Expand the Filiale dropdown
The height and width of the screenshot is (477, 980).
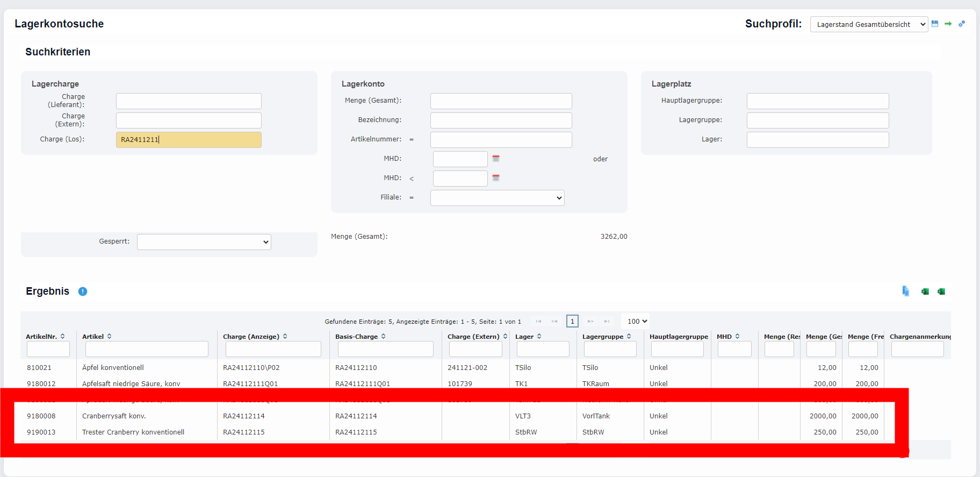click(x=497, y=198)
